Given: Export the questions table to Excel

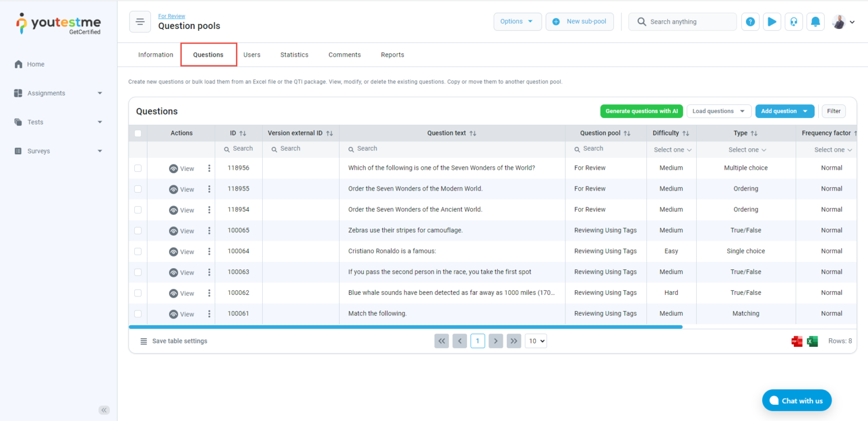Looking at the screenshot, I should (x=812, y=341).
